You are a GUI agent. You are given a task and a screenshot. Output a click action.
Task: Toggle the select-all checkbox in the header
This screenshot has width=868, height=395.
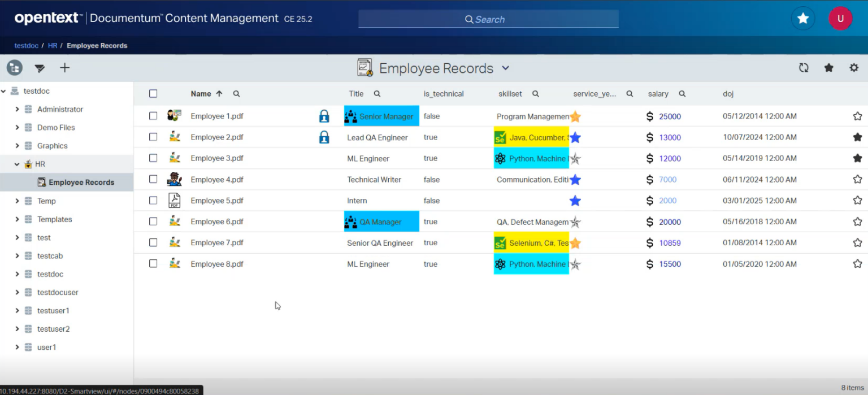coord(153,93)
